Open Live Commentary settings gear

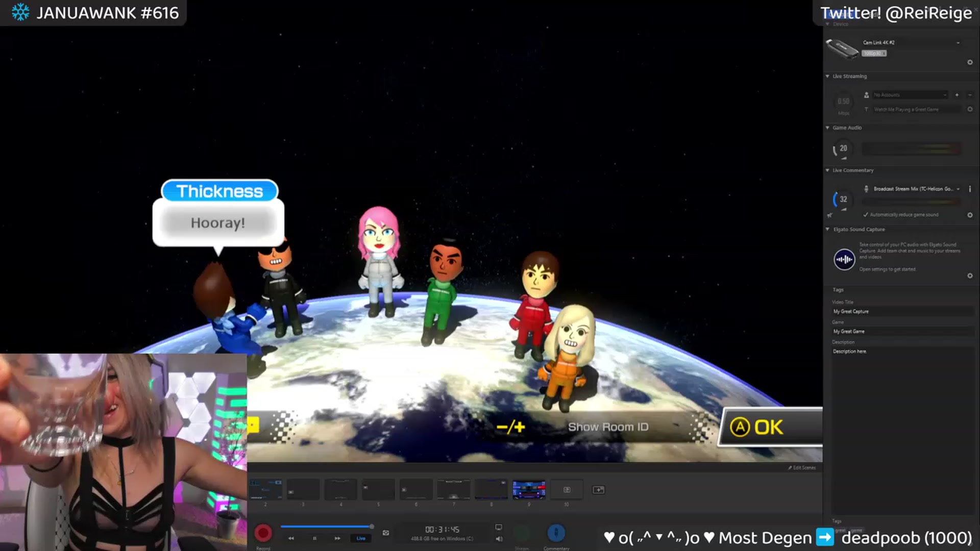970,215
